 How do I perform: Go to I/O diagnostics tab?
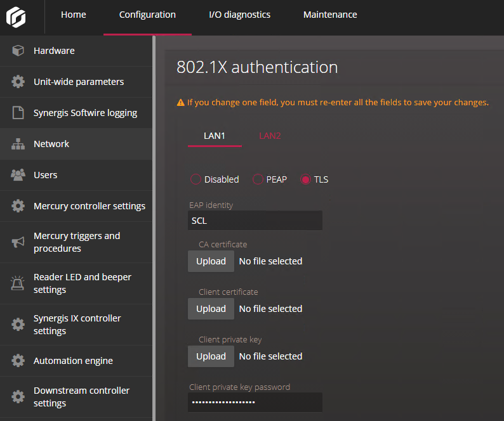pyautogui.click(x=240, y=15)
